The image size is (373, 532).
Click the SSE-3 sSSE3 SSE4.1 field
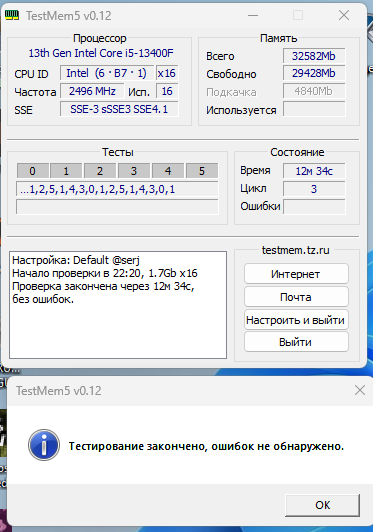[x=119, y=109]
